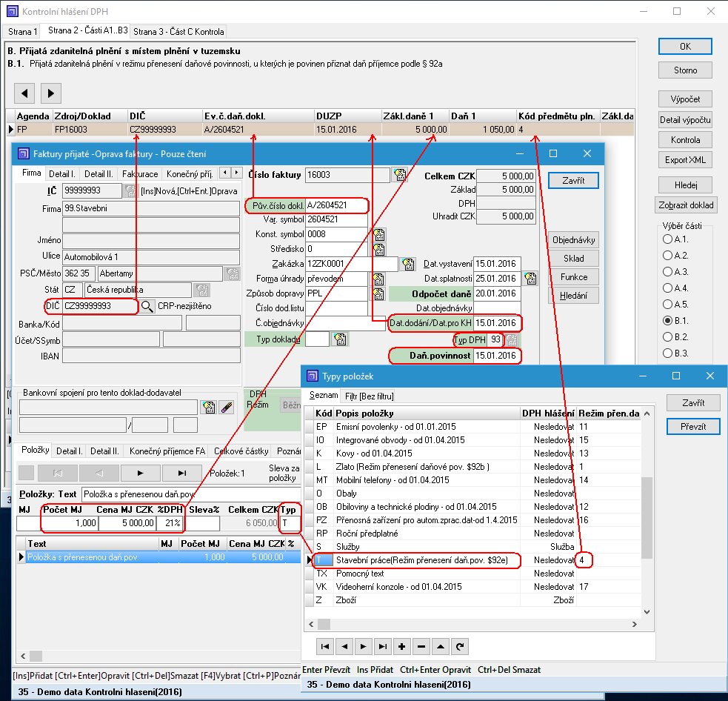The height and width of the screenshot is (701, 728).
Task: Click Výpočet button
Action: click(685, 99)
